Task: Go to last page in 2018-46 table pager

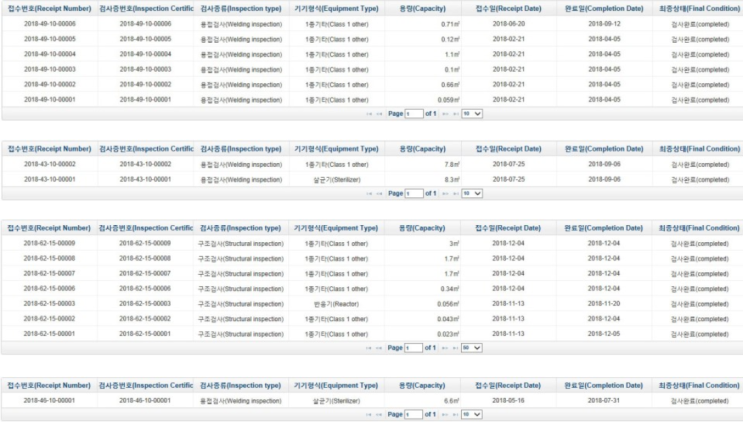Action: 455,415
